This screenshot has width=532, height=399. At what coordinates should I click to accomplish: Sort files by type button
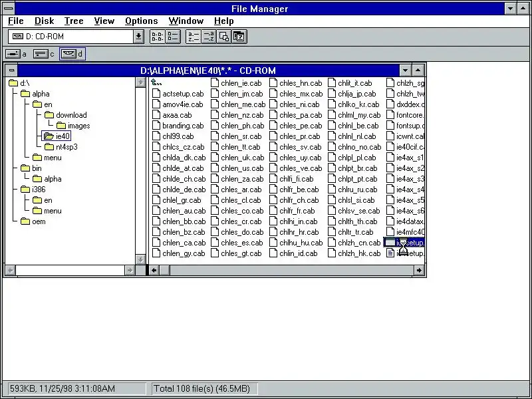tap(209, 37)
